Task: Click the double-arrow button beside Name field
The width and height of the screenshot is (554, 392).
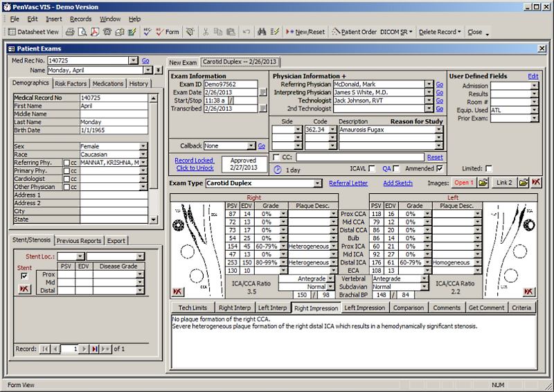Action: tap(159, 70)
